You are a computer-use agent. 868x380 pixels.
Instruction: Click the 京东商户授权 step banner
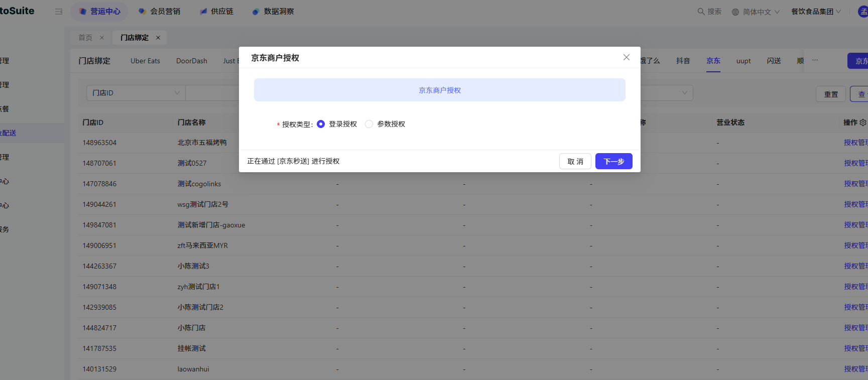click(x=440, y=90)
